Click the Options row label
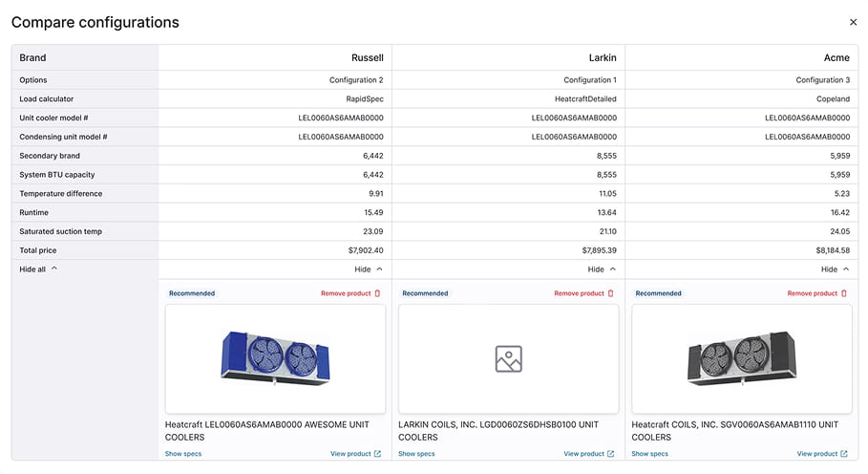 [33, 79]
